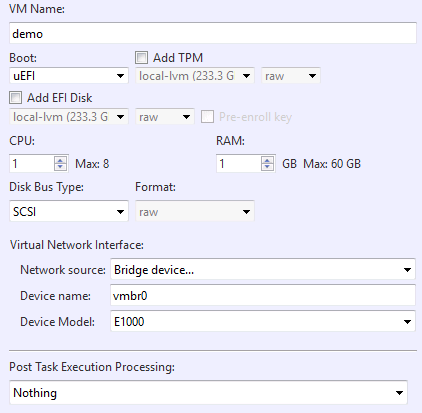Click the 'Max: 8' CPU text
This screenshot has height=413, width=422.
pos(92,164)
